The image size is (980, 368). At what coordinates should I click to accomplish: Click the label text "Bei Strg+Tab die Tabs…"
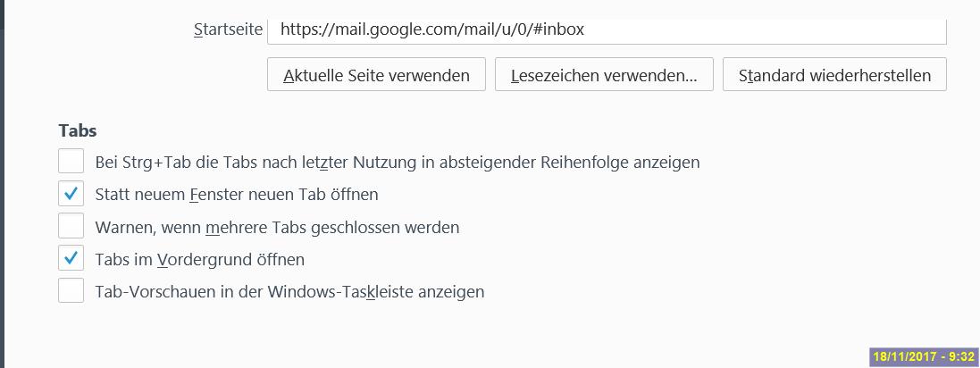tap(397, 163)
